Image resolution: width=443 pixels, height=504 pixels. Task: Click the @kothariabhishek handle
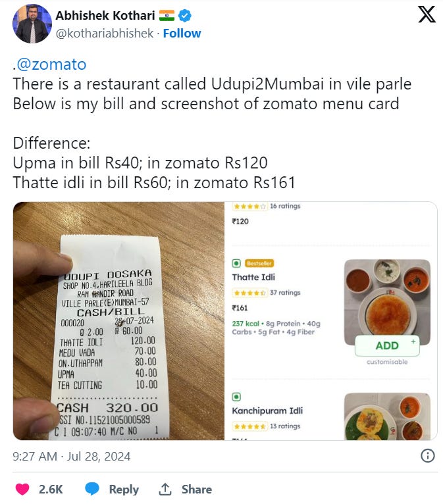coord(105,34)
